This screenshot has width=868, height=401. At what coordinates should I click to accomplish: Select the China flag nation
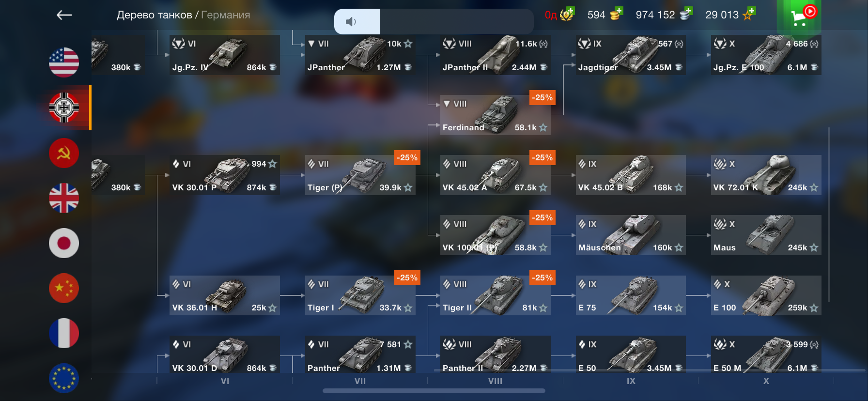tap(64, 288)
